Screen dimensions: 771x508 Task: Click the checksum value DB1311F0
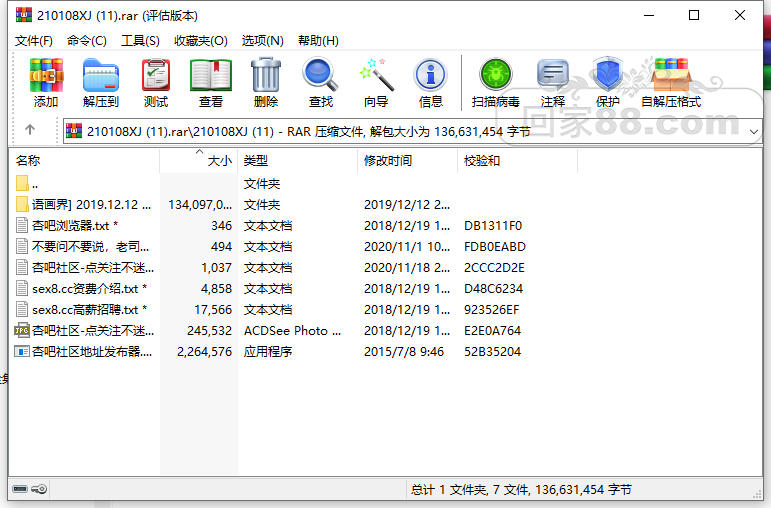493,226
